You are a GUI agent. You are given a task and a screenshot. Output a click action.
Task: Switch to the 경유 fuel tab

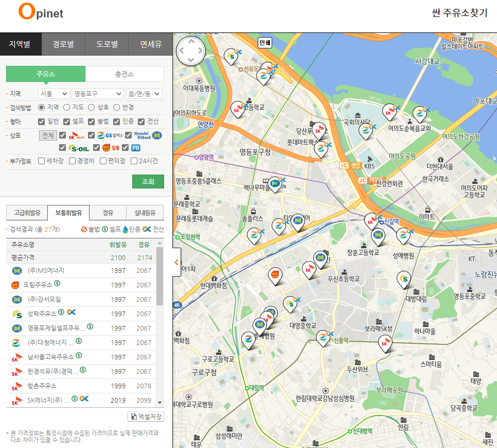108,213
